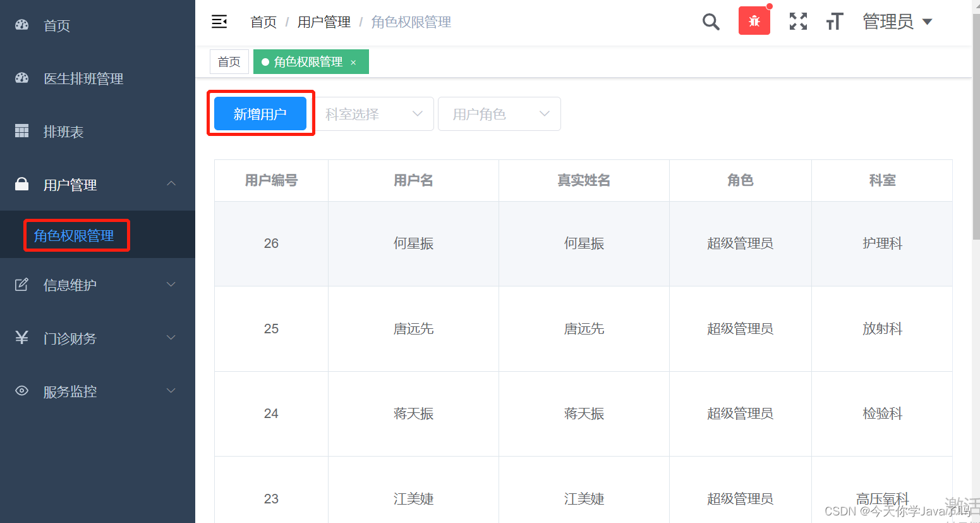Click 唐远先 in the 真实姓名 column
This screenshot has height=523, width=980.
coord(584,329)
